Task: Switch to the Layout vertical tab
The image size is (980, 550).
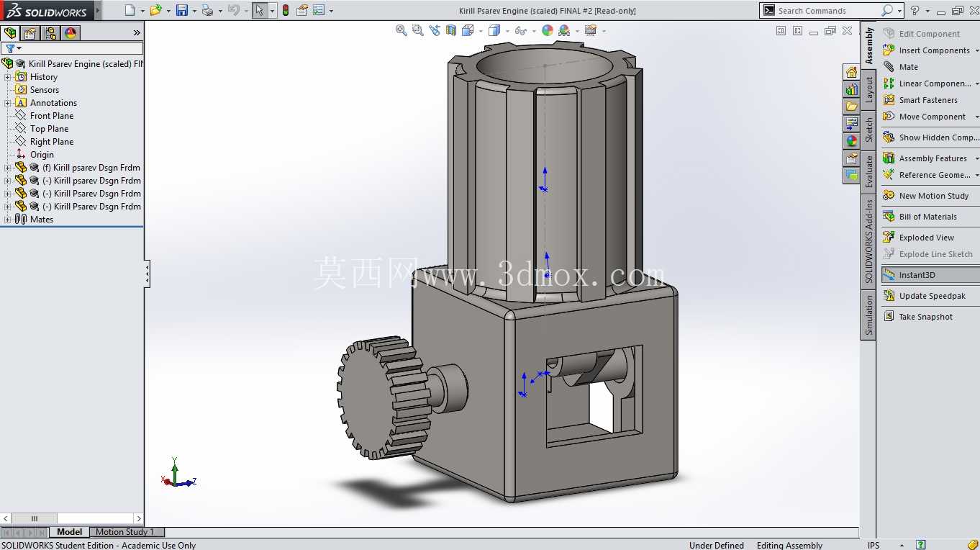Action: tap(869, 89)
